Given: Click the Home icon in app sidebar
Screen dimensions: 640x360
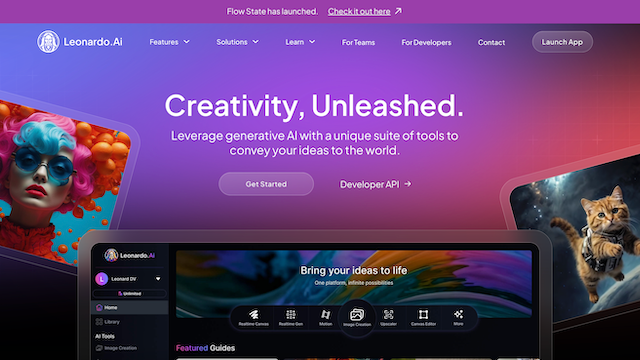Looking at the screenshot, I should [x=99, y=307].
